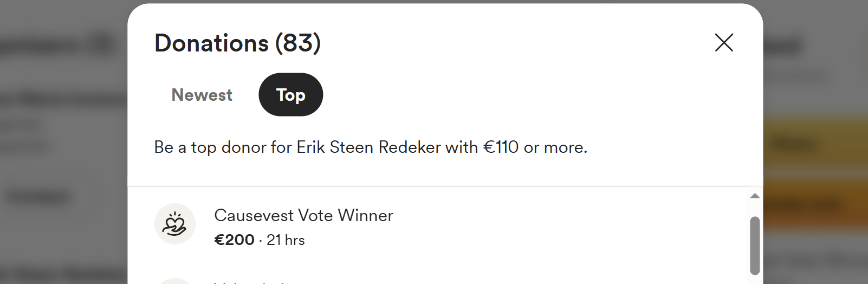Click the hand-heart icon beside Causevest Vote Winner

[x=175, y=224]
